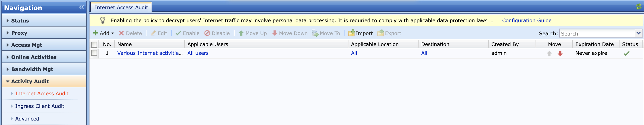The width and height of the screenshot is (644, 125).
Task: Click the grey move-up arrow in row 1
Action: point(549,53)
